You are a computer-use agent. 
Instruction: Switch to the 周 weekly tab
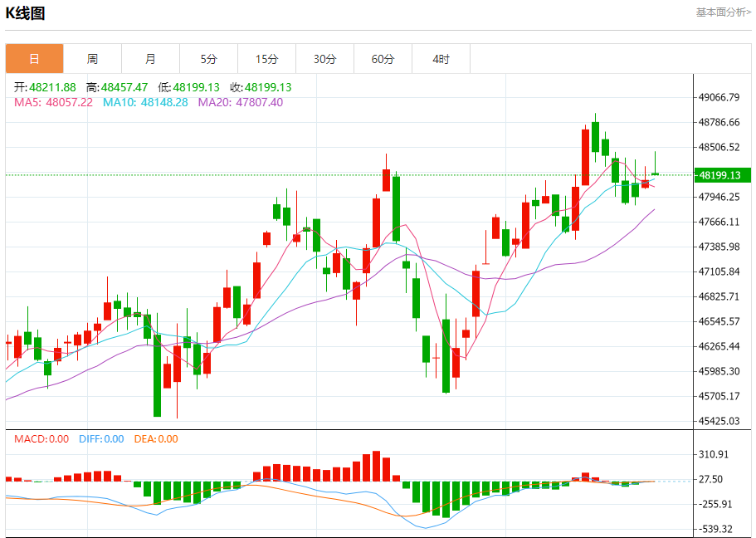tap(92, 59)
